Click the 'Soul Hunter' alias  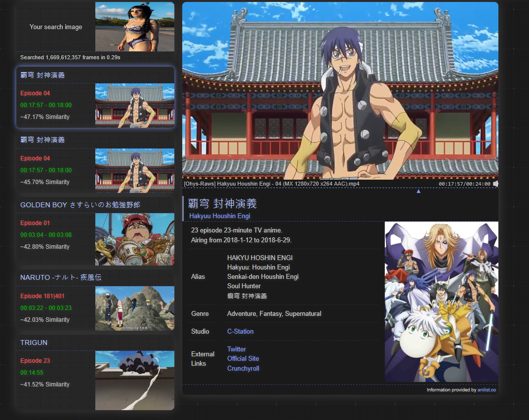244,286
